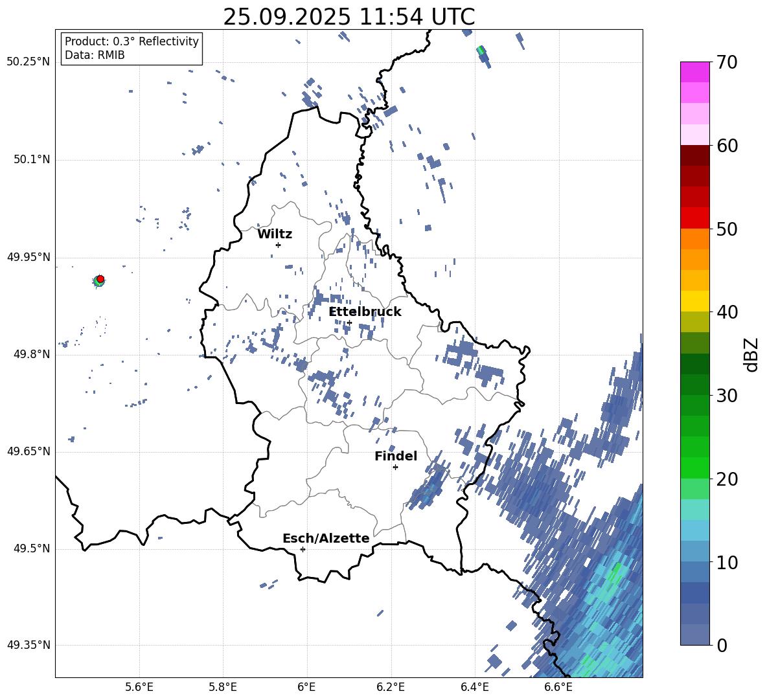Viewport: 767px width, 700px height.
Task: Click the bright green 20 dBZ color band
Action: click(694, 468)
